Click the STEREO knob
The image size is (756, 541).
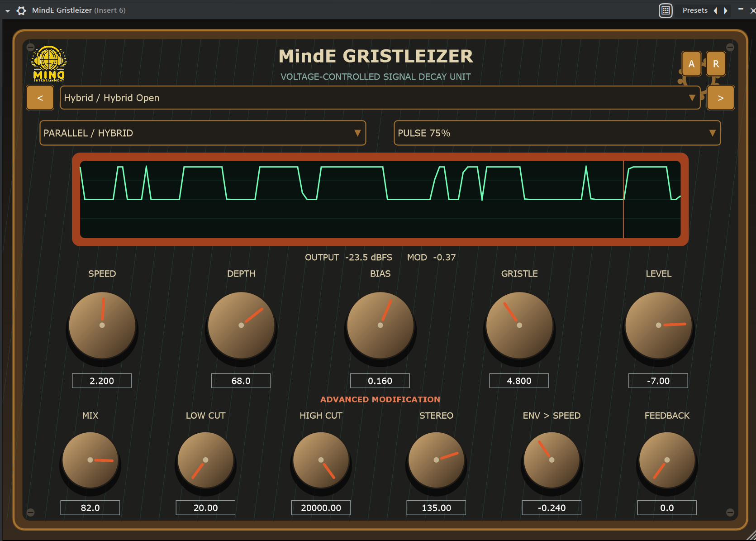(437, 460)
